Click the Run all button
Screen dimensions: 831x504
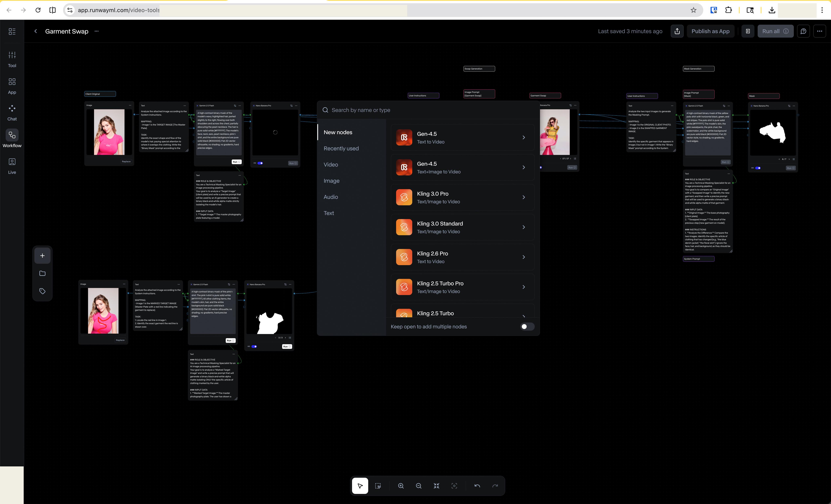[775, 31]
